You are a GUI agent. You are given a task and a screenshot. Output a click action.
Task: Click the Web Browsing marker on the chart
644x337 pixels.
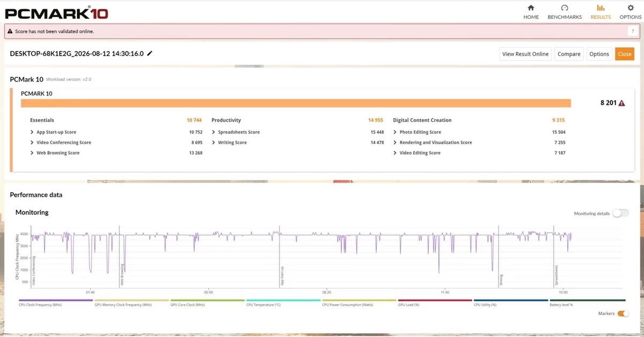pos(122,275)
